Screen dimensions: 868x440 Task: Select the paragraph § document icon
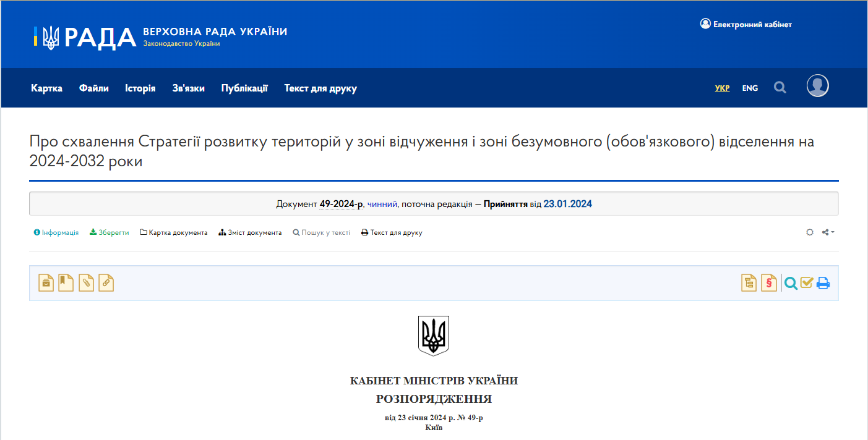pos(768,282)
